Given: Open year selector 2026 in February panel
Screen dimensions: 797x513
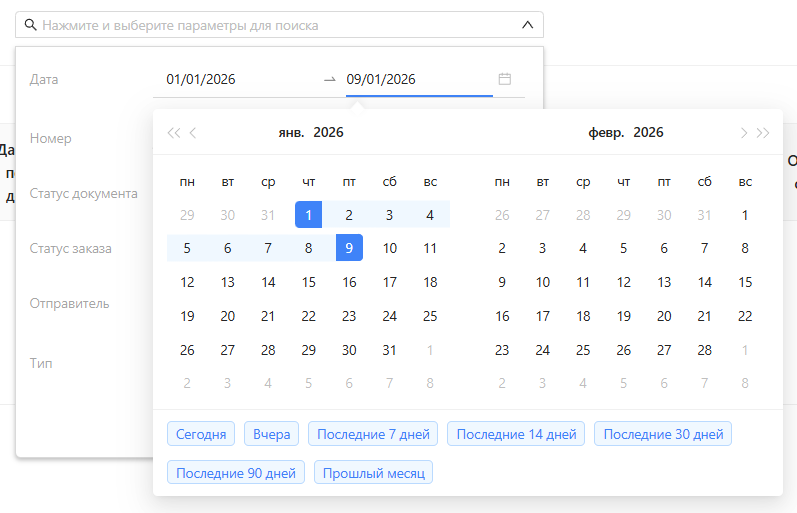Looking at the screenshot, I should [x=648, y=133].
